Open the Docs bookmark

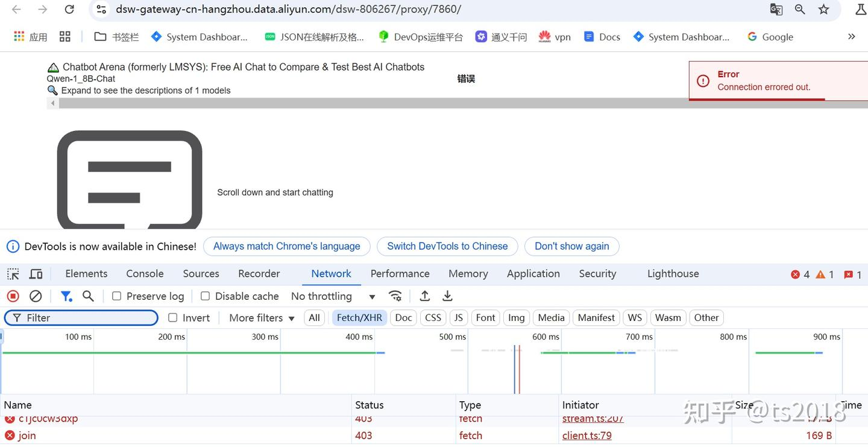coord(602,37)
